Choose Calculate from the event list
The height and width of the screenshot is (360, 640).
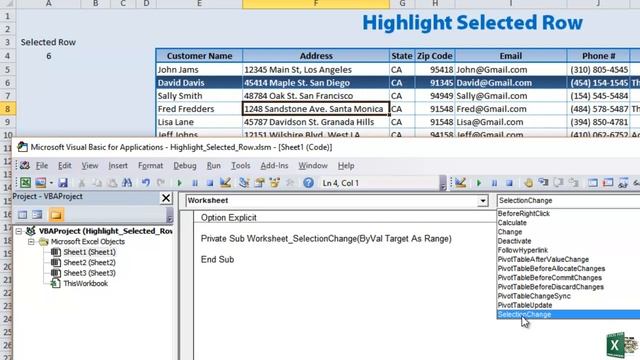point(512,223)
